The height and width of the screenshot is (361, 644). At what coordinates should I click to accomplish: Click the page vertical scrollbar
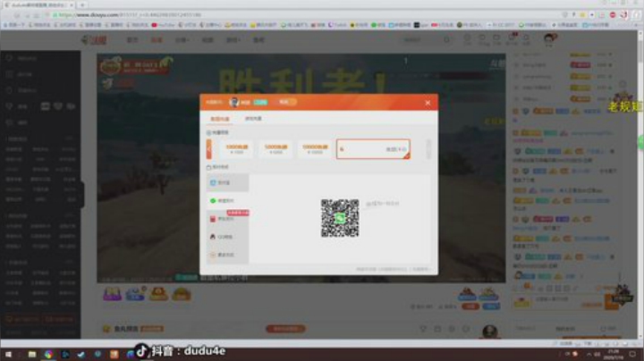(x=640, y=185)
